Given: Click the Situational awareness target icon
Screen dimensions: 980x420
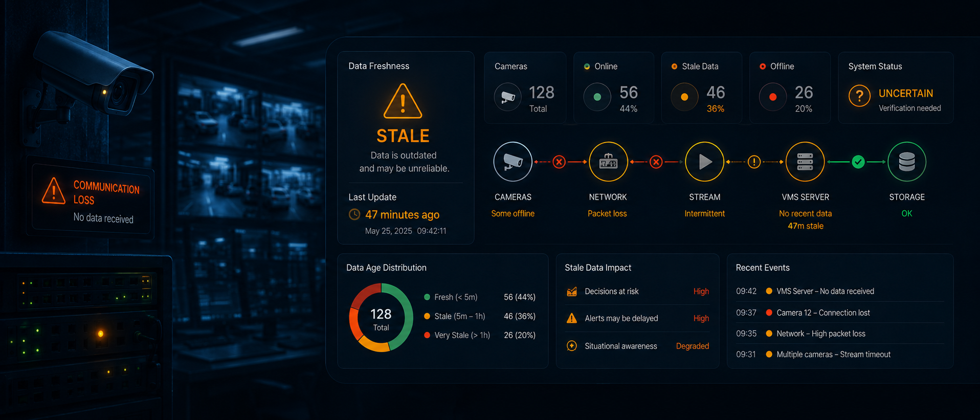Looking at the screenshot, I should tap(572, 346).
